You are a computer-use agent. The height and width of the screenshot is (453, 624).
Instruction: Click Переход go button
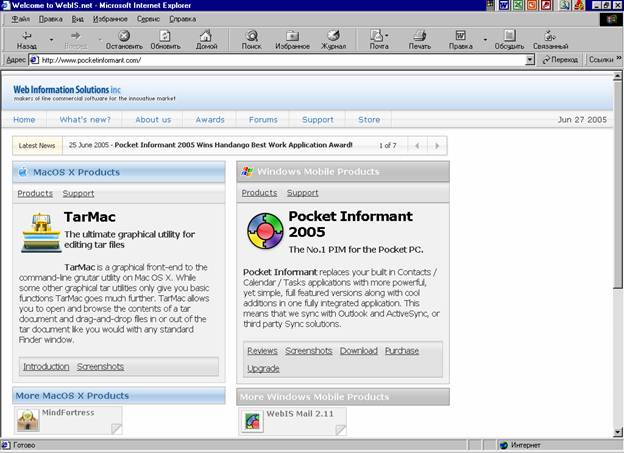560,60
